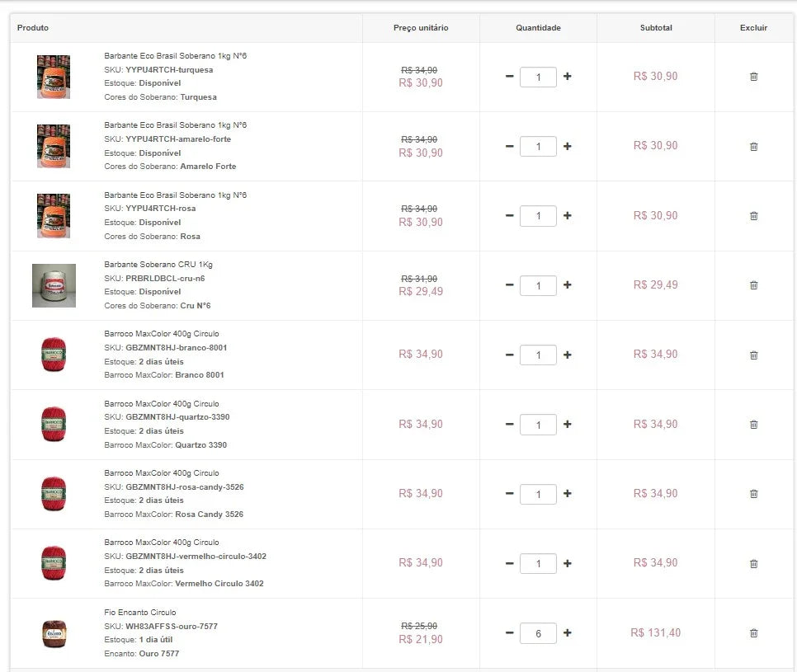
Task: Delete the Barroco MaxColor Quartzo 3390 item
Action: tap(753, 424)
